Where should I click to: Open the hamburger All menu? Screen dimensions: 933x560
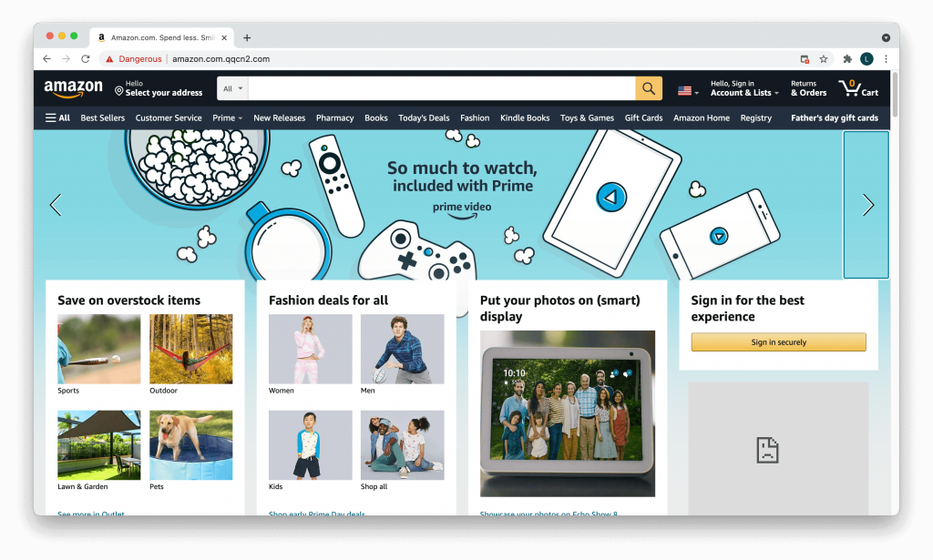(57, 117)
